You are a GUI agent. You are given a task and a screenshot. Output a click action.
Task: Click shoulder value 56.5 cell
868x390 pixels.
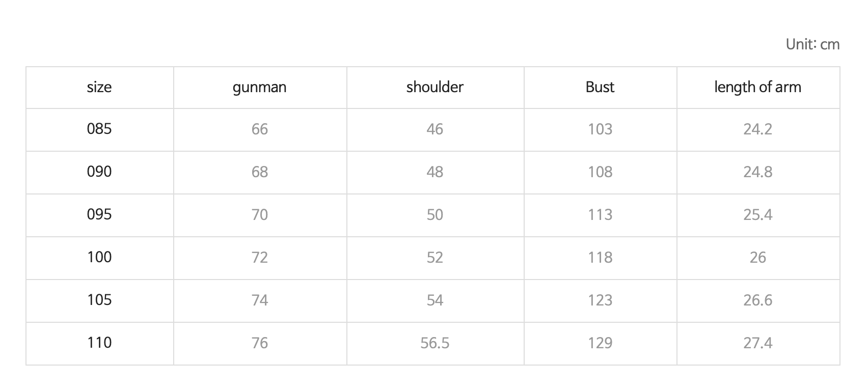pyautogui.click(x=435, y=343)
